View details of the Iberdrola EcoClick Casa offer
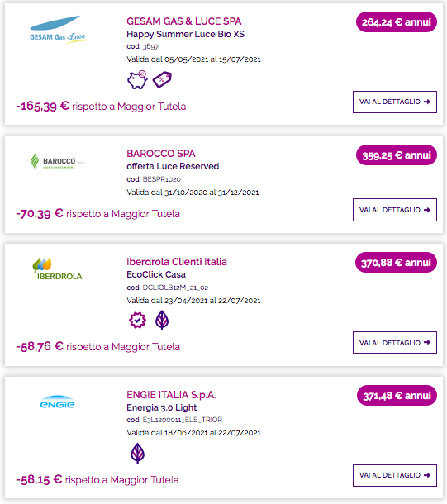 coord(395,343)
